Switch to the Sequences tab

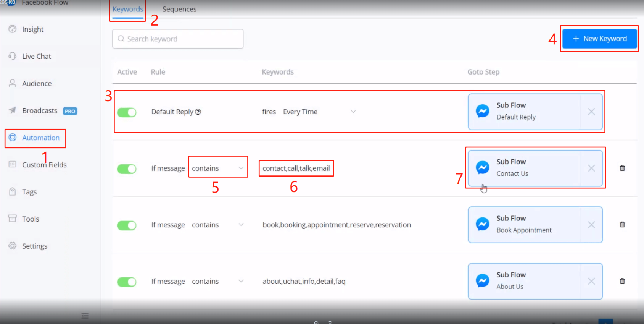tap(179, 9)
